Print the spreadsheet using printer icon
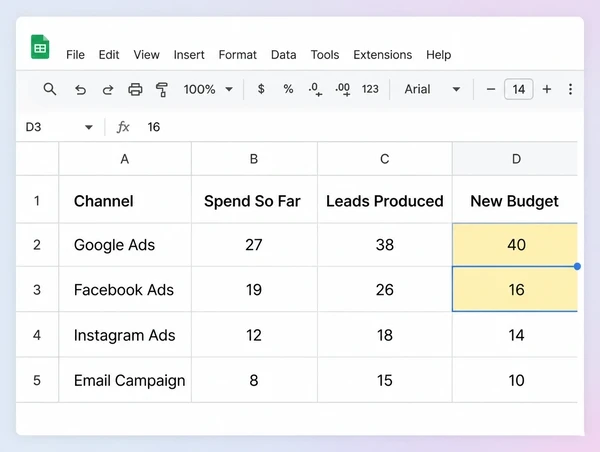 point(135,90)
